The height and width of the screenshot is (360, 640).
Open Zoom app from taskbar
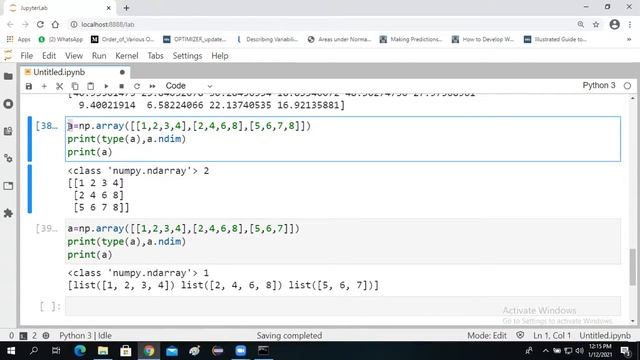pos(240,351)
